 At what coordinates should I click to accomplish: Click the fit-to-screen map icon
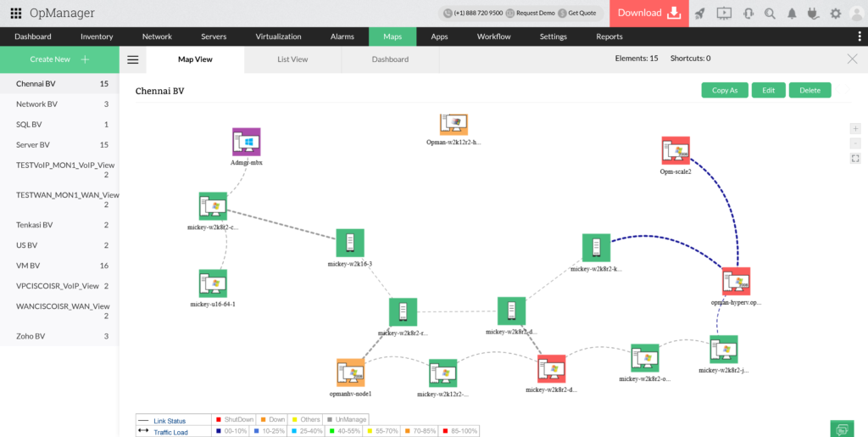pyautogui.click(x=855, y=158)
